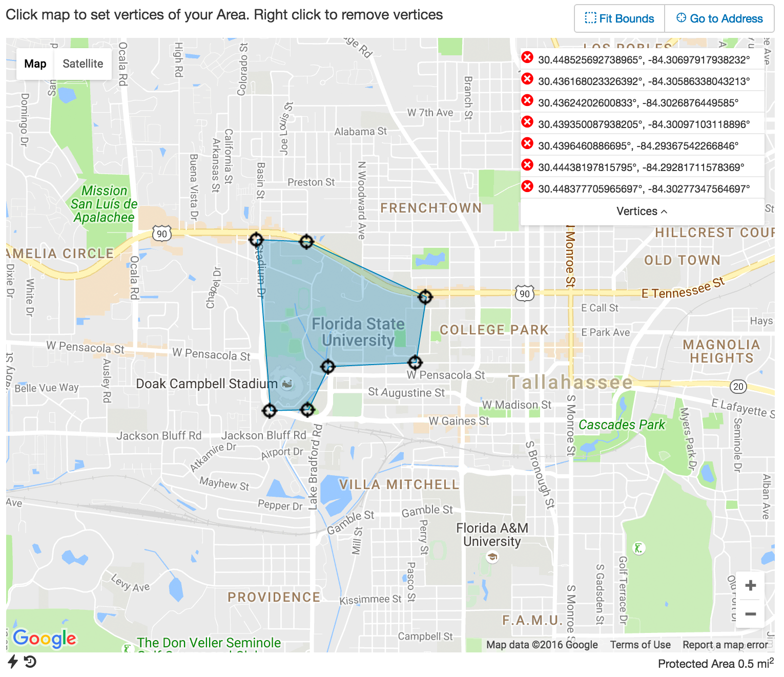This screenshot has width=784, height=677.
Task: Open Go to Address
Action: [719, 18]
